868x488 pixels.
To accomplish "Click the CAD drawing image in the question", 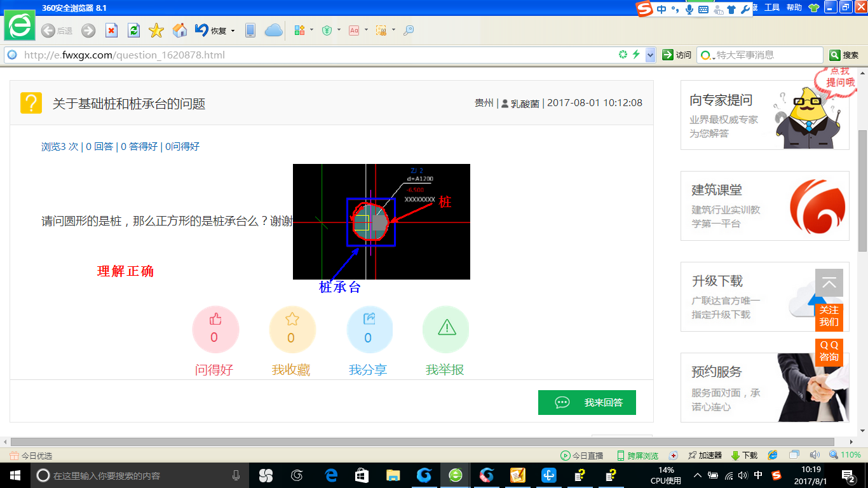I will point(381,221).
